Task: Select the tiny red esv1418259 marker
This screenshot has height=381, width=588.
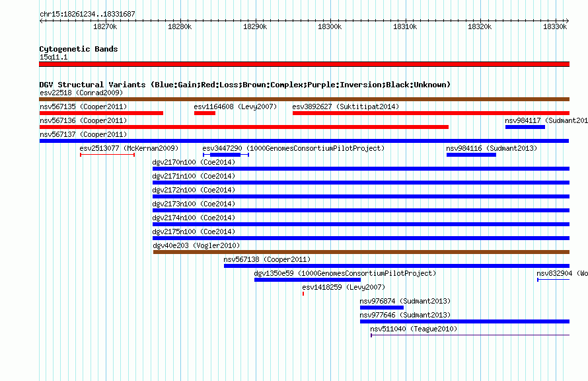Action: click(x=303, y=294)
